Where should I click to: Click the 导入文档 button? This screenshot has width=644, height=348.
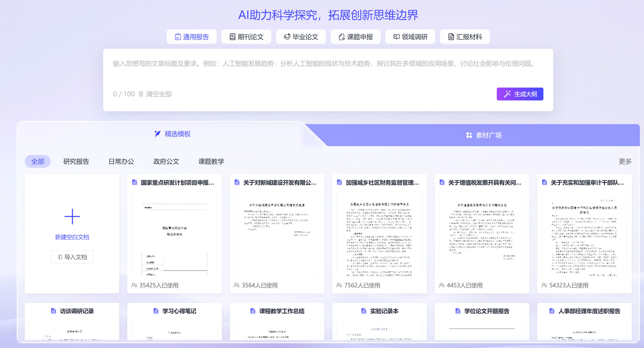click(x=72, y=257)
